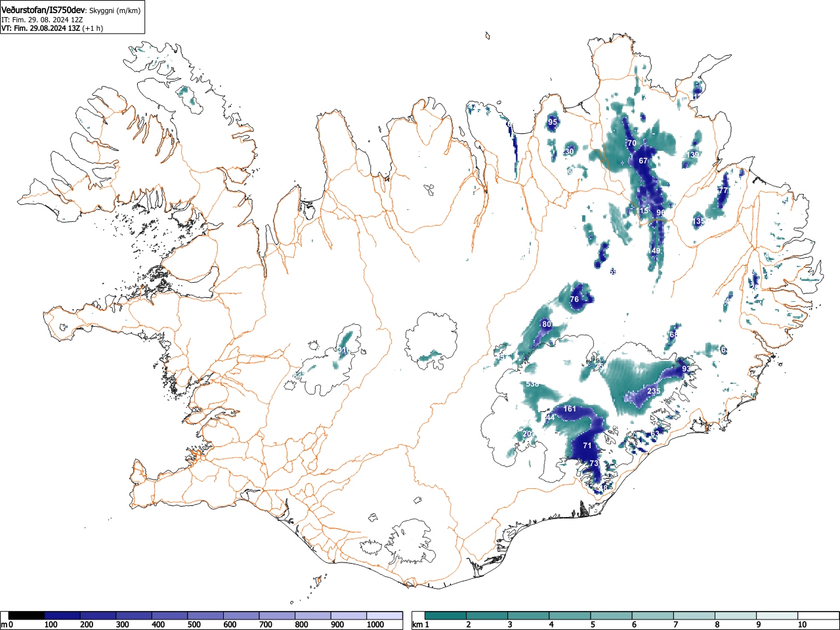840x630 pixels.
Task: Click the '73' visibility value on the map
Action: (x=594, y=463)
